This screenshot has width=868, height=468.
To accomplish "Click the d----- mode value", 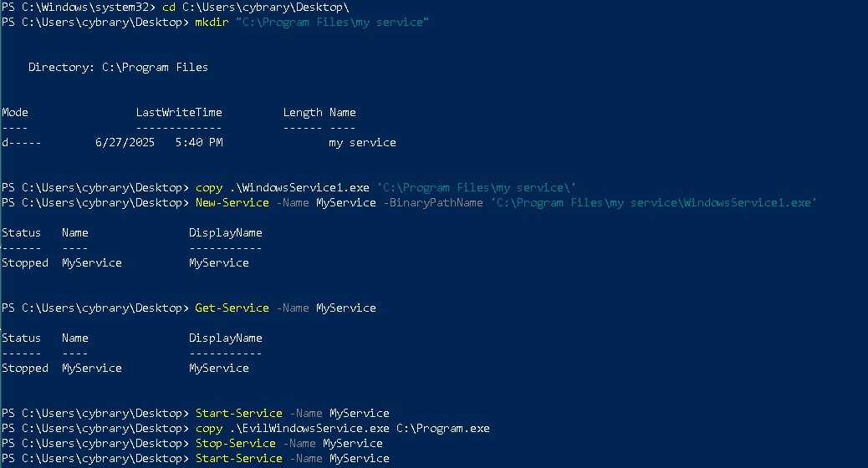I will click(22, 142).
